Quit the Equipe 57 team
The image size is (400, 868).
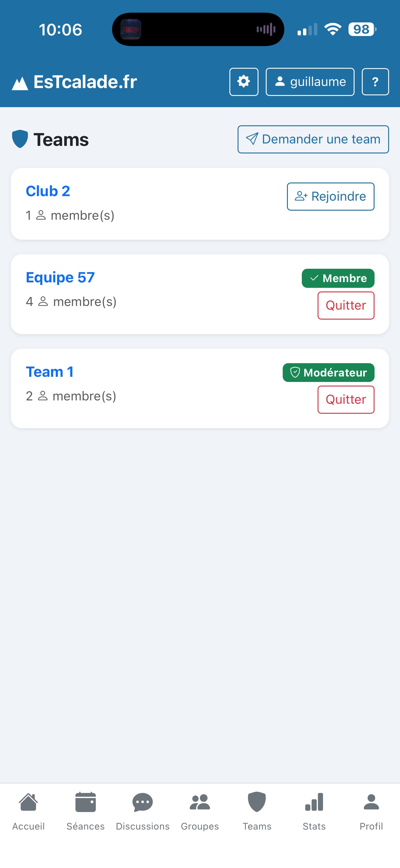pyautogui.click(x=346, y=305)
